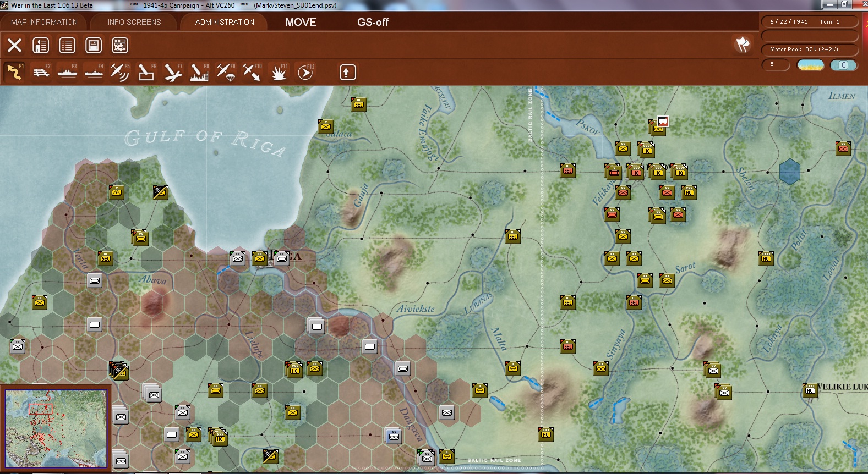Click the X exit icon in Administration toolbar
Screen dimensions: 868x474
tap(14, 45)
